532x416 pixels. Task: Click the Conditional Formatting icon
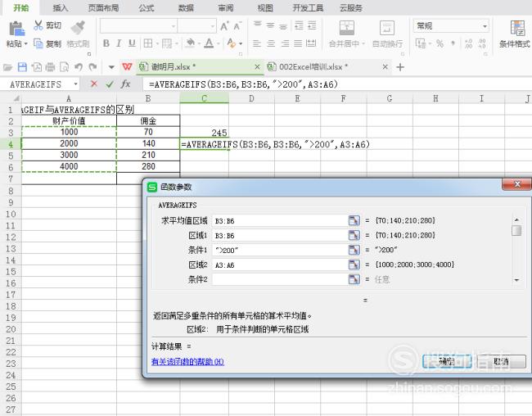click(x=517, y=28)
